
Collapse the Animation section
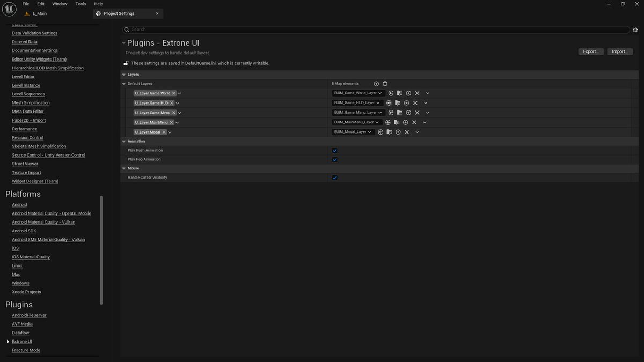123,141
